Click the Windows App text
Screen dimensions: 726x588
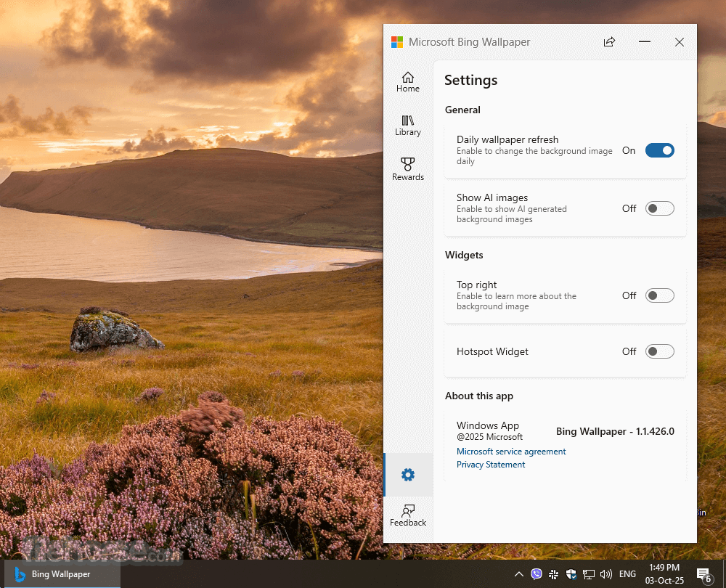(x=488, y=425)
